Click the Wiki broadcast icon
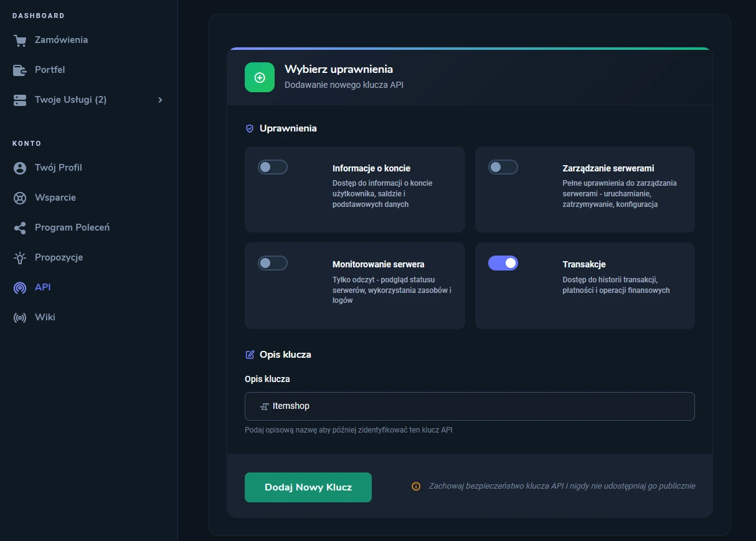 pos(20,317)
